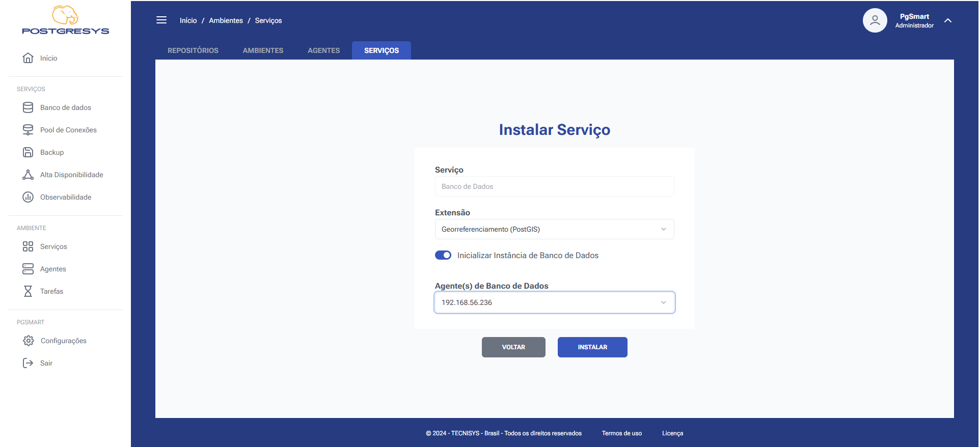Open the Extensão dropdown

(x=555, y=229)
